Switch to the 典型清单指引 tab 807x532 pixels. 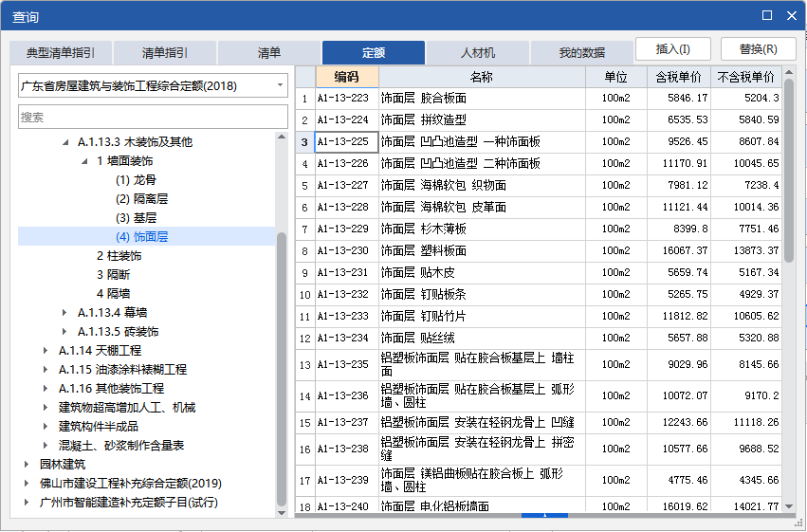(x=61, y=52)
